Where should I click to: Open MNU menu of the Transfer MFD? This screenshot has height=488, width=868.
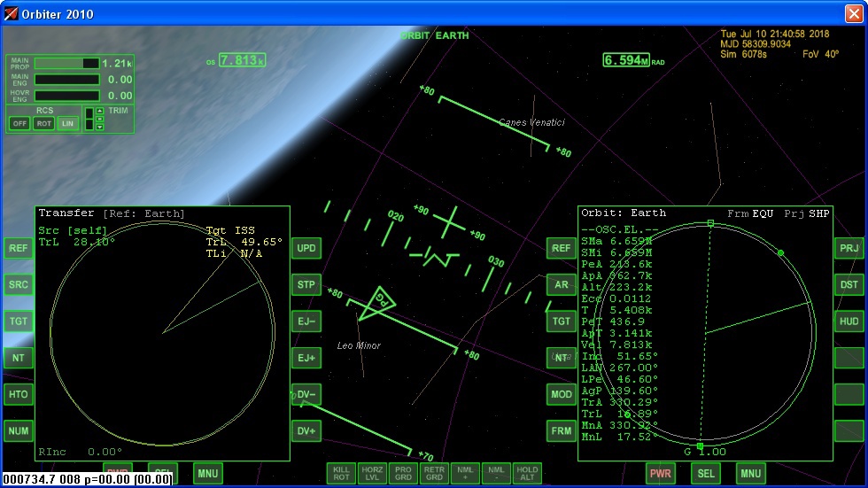(207, 474)
